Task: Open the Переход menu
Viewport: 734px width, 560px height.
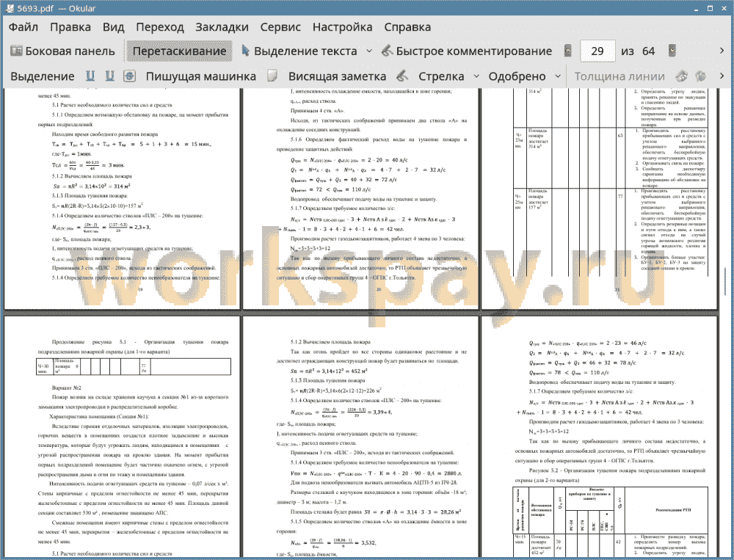Action: [159, 27]
